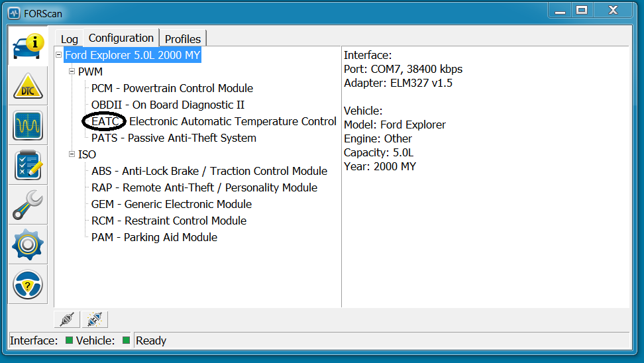The width and height of the screenshot is (644, 363).
Task: Select PCM - Powertrain Control Module
Action: click(172, 88)
